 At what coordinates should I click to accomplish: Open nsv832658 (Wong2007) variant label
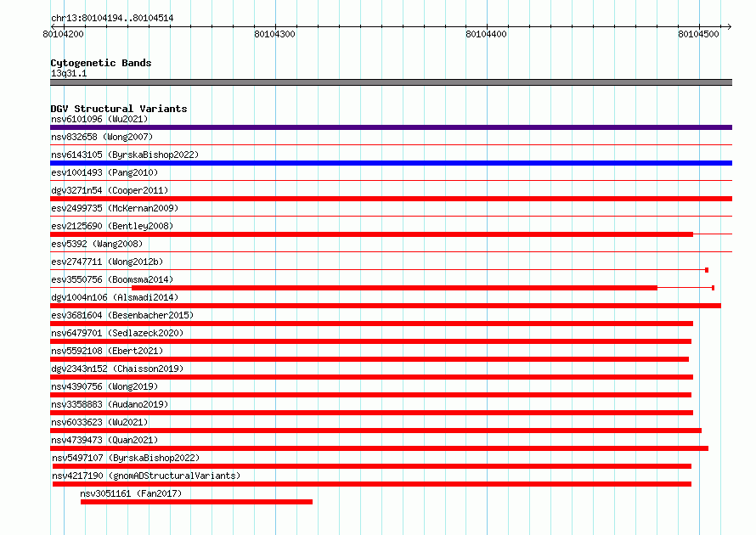click(102, 137)
